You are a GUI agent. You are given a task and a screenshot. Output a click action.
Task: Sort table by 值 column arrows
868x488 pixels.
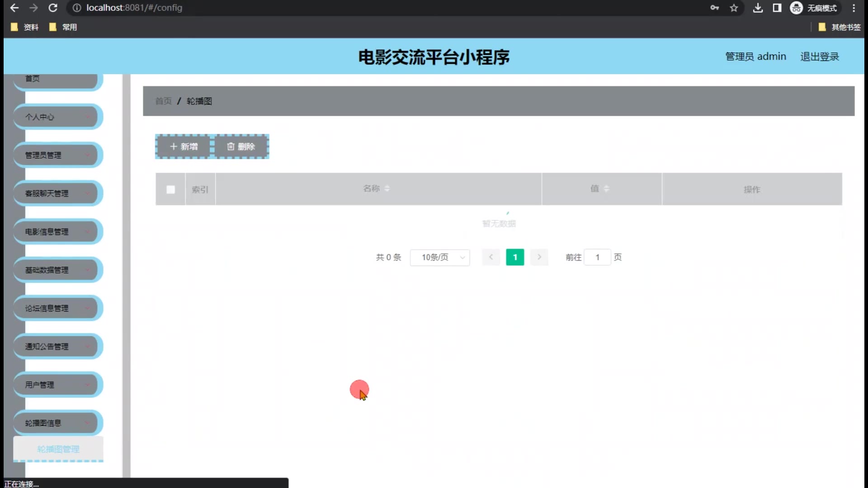pos(606,188)
